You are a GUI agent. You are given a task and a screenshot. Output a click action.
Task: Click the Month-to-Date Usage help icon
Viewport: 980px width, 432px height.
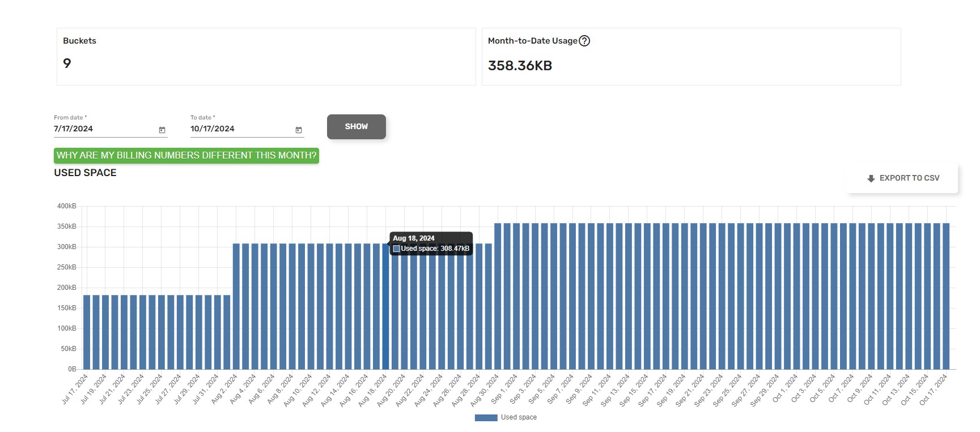(x=584, y=41)
